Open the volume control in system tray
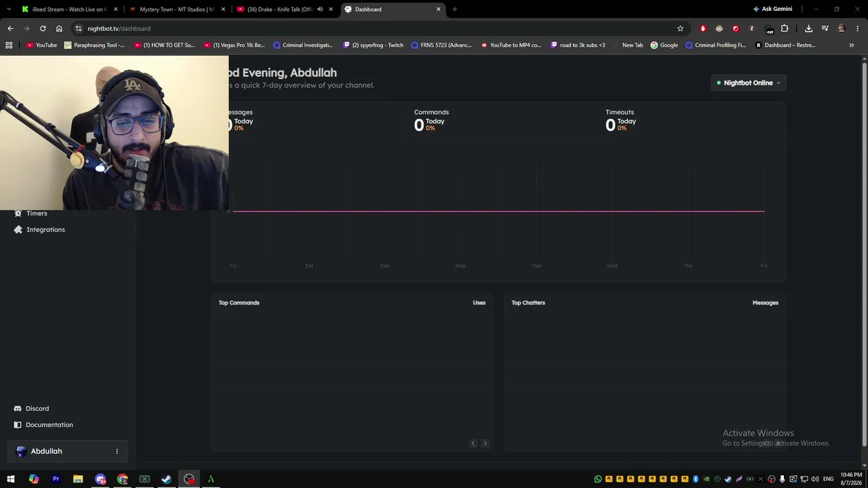The height and width of the screenshot is (488, 868). pyautogui.click(x=815, y=479)
